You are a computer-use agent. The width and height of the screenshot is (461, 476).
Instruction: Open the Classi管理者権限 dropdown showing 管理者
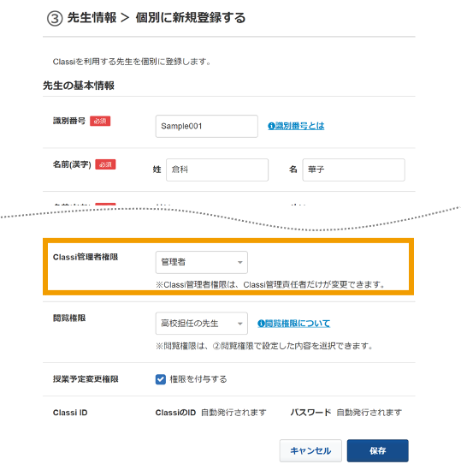coord(201,262)
